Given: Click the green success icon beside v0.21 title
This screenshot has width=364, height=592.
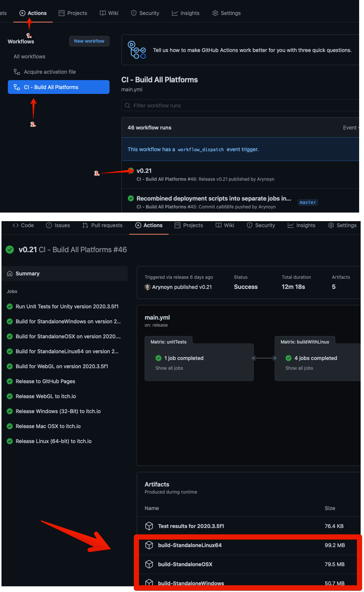Looking at the screenshot, I should pos(10,250).
